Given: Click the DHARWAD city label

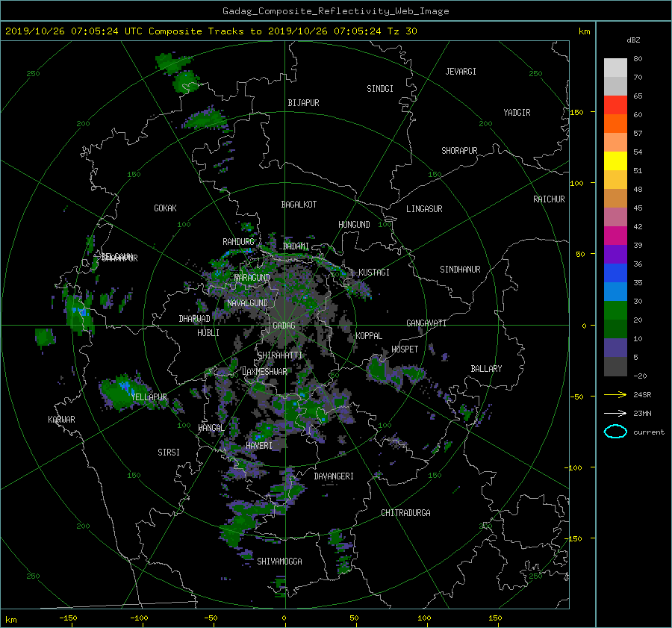Looking at the screenshot, I should coord(194,319).
